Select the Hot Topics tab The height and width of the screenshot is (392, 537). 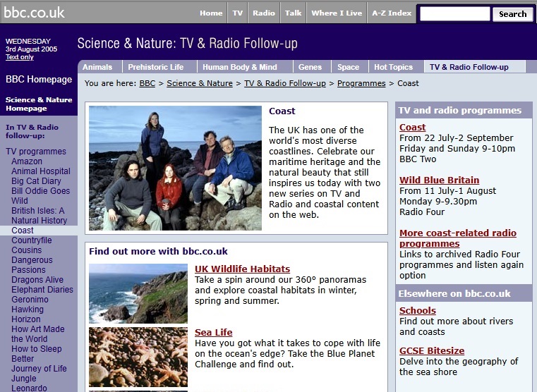coord(394,67)
